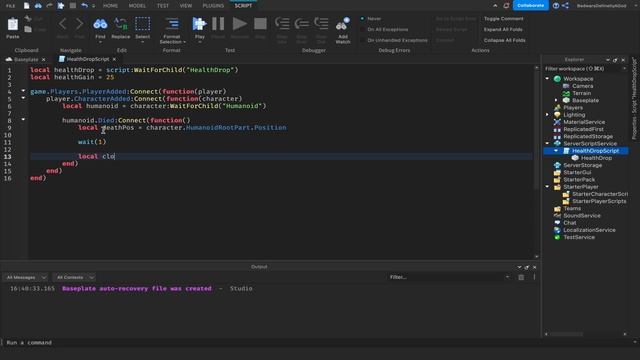
Task: Expand the Lighting tree node
Action: coord(547,115)
